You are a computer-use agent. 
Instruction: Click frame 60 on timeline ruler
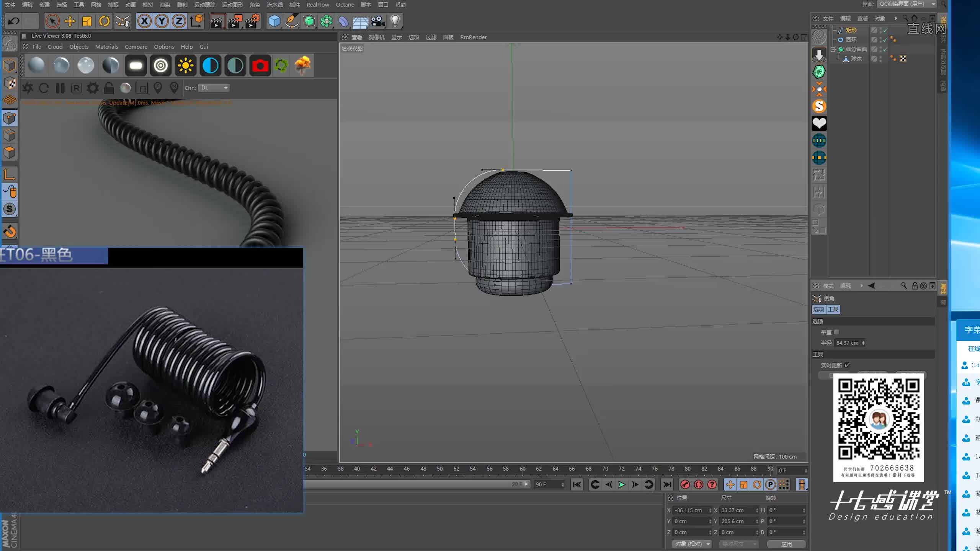pos(522,469)
